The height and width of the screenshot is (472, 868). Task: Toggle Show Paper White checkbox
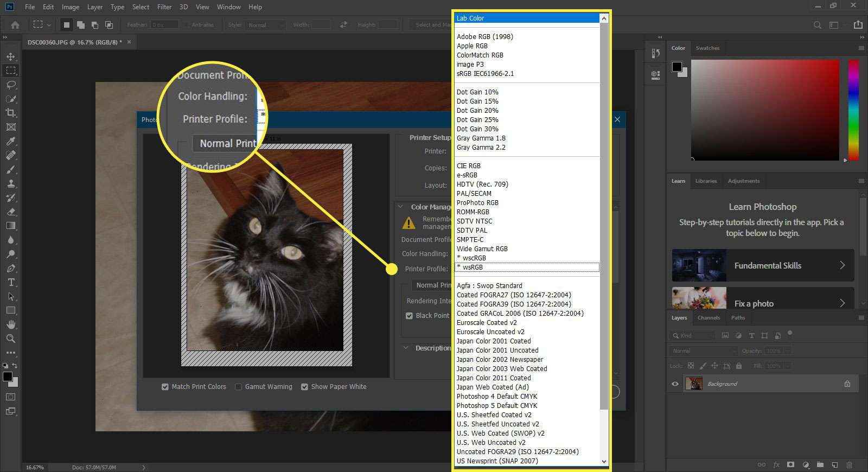coord(304,387)
